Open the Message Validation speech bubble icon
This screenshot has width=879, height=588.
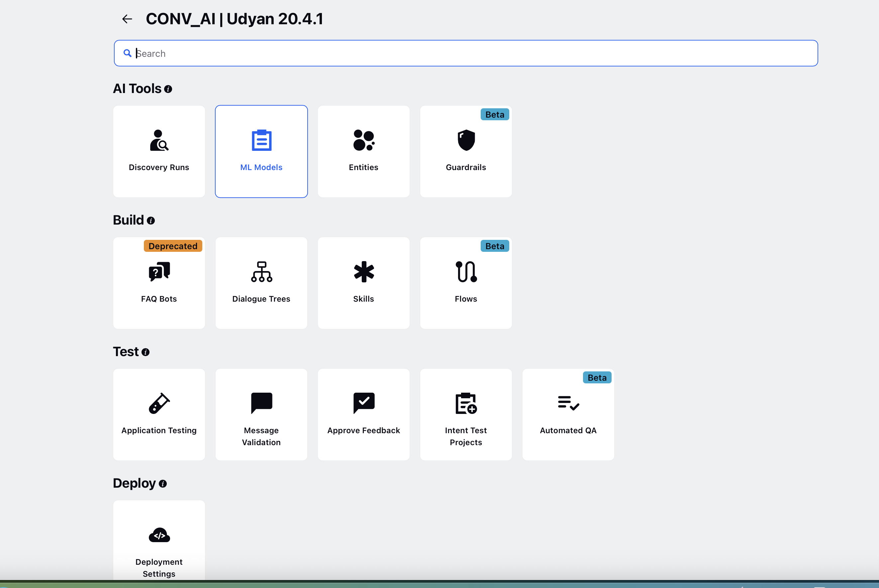pyautogui.click(x=261, y=404)
